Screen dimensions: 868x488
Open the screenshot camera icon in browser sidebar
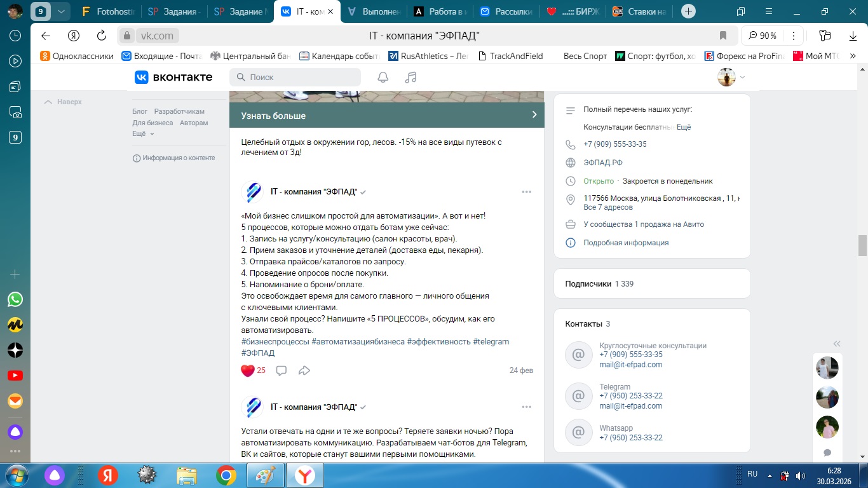(x=15, y=112)
